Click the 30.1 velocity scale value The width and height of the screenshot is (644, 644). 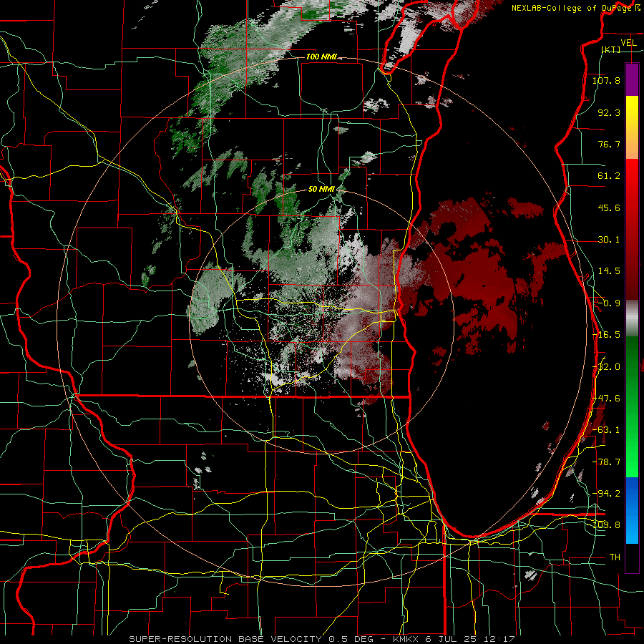[609, 240]
